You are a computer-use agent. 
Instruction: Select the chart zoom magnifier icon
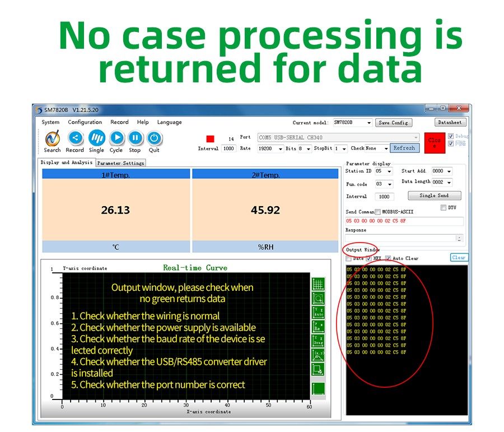(318, 299)
